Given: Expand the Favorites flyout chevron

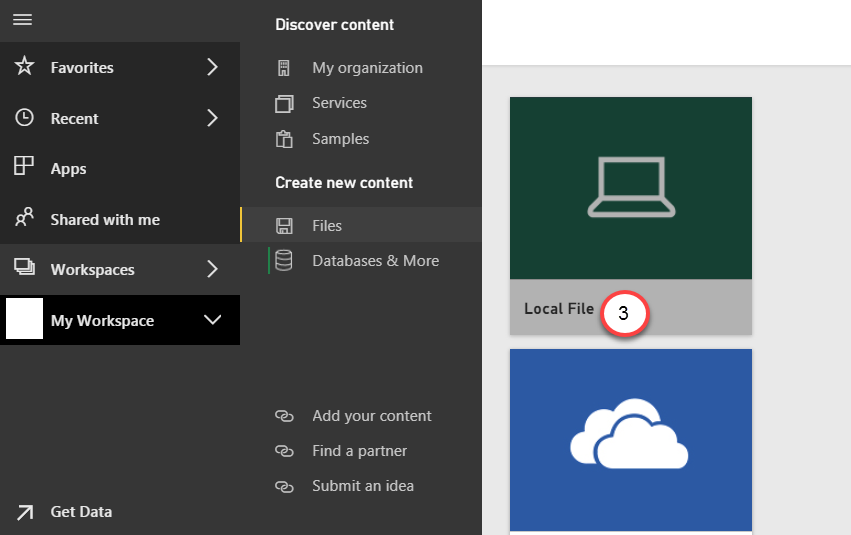Looking at the screenshot, I should (213, 67).
